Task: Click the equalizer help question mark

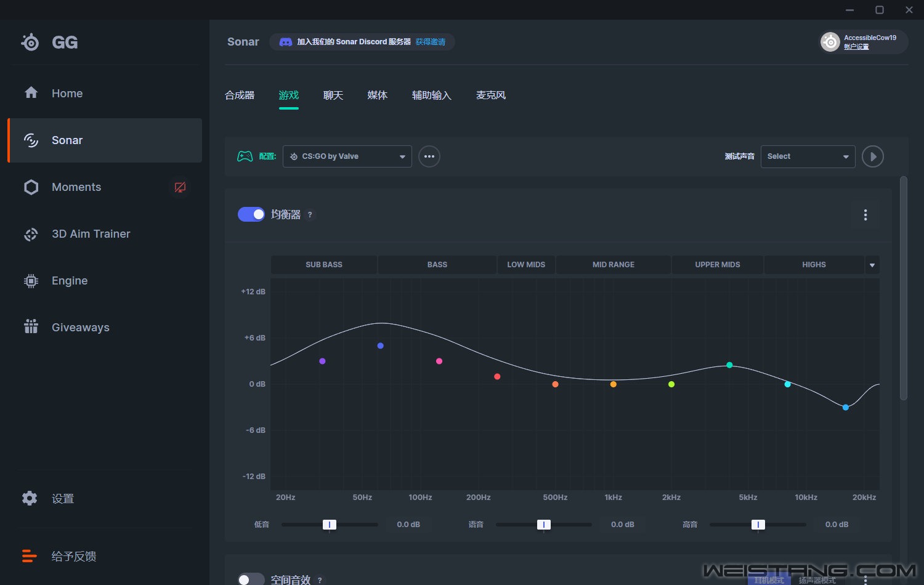Action: [x=310, y=214]
